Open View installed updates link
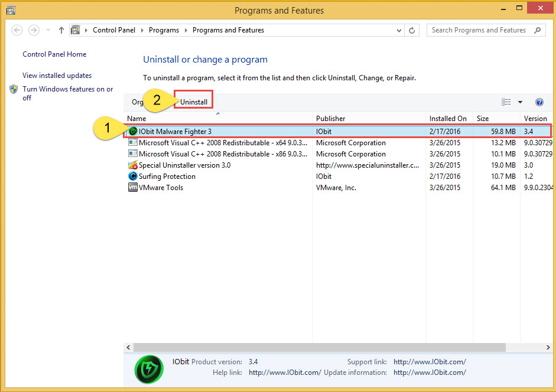 (57, 76)
